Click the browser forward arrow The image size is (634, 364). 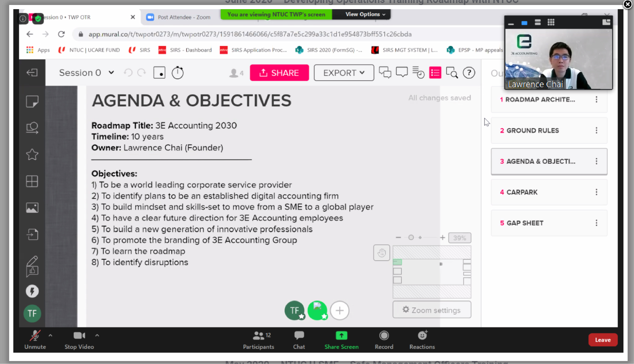pyautogui.click(x=46, y=34)
